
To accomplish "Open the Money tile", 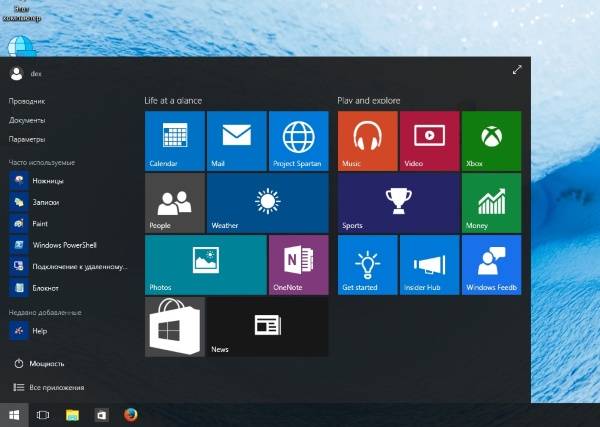I will (491, 203).
